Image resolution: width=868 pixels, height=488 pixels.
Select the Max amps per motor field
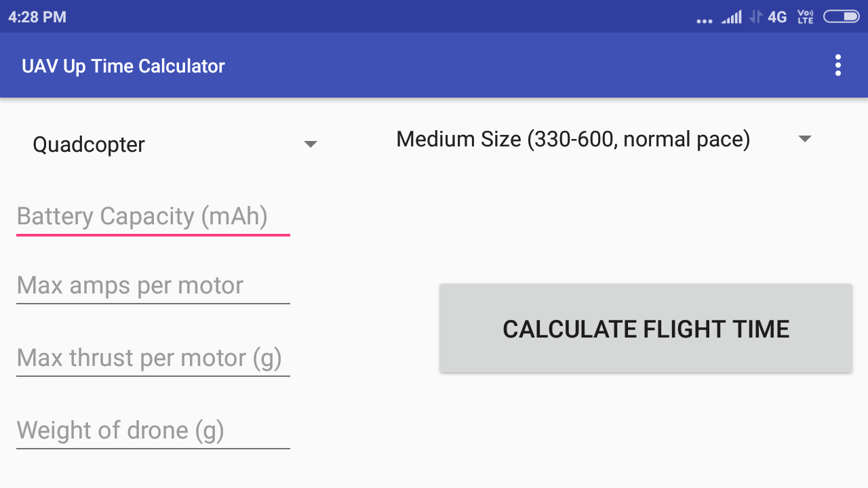tap(153, 286)
